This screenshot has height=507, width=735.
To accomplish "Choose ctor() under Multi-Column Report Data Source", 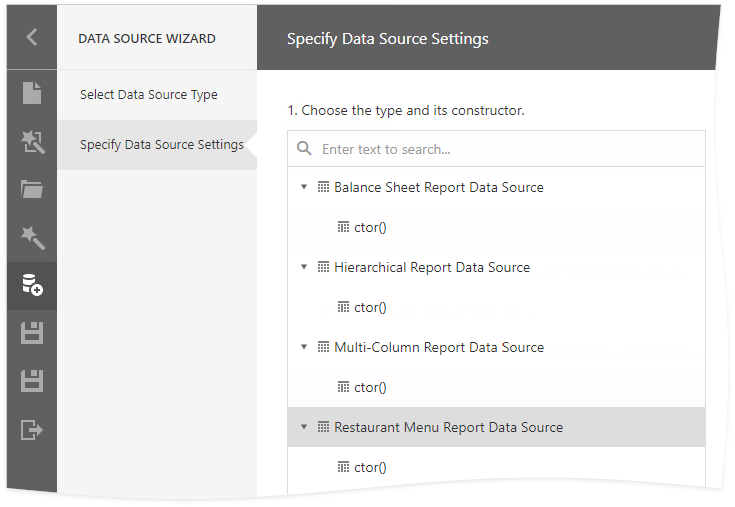I will [x=369, y=387].
